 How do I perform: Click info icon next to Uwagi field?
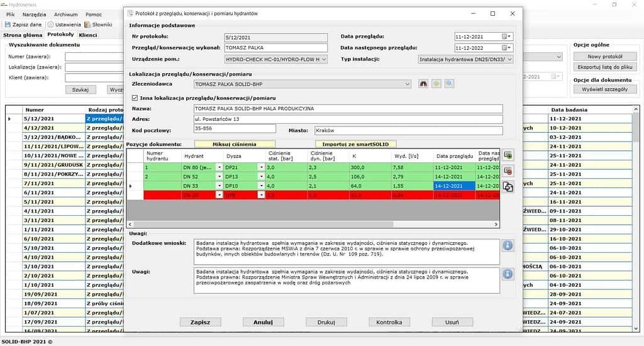click(x=508, y=274)
